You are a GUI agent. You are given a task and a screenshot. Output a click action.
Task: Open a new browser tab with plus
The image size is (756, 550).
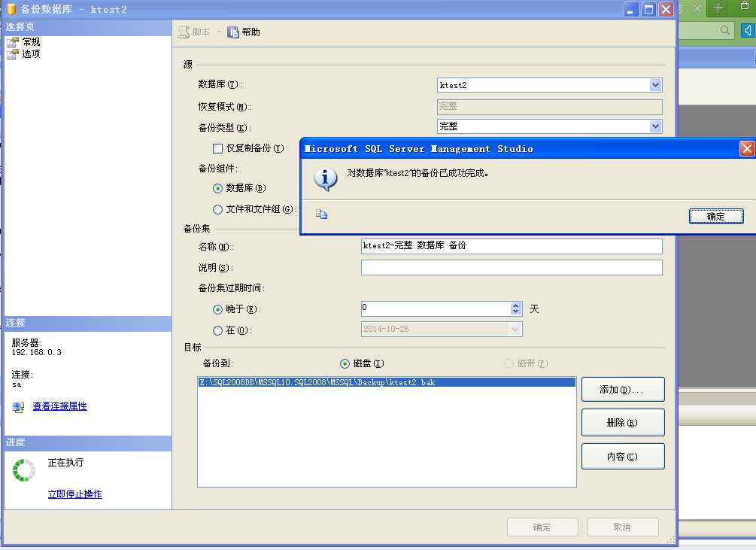[718, 8]
